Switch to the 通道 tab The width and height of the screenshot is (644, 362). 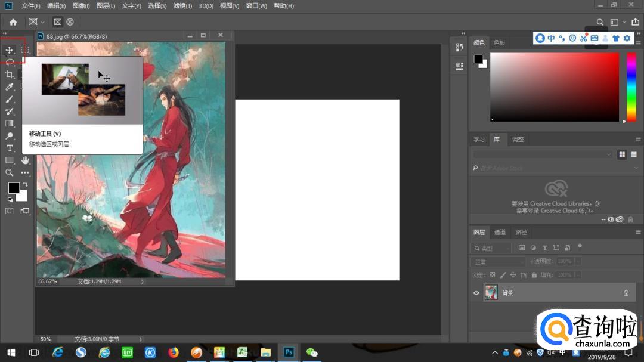tap(500, 232)
